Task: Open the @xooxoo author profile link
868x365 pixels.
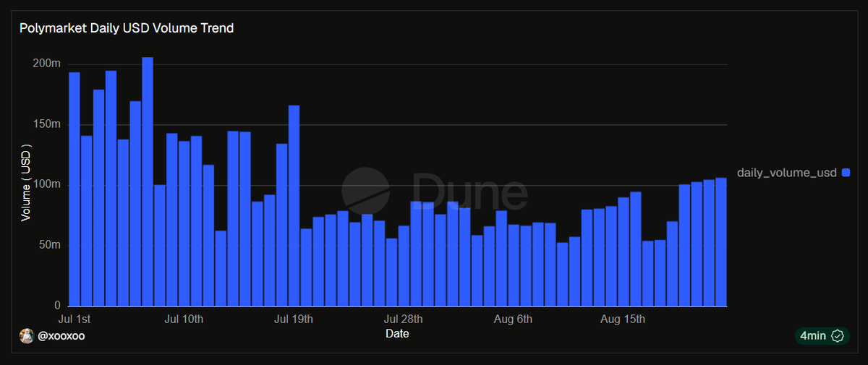Action: [x=61, y=336]
